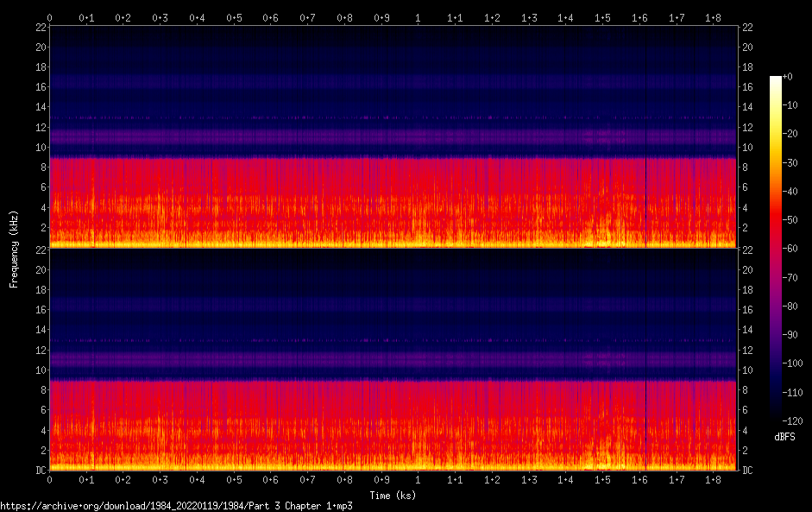
Task: Click the "0" tick on the bottom time axis
Action: coord(50,479)
